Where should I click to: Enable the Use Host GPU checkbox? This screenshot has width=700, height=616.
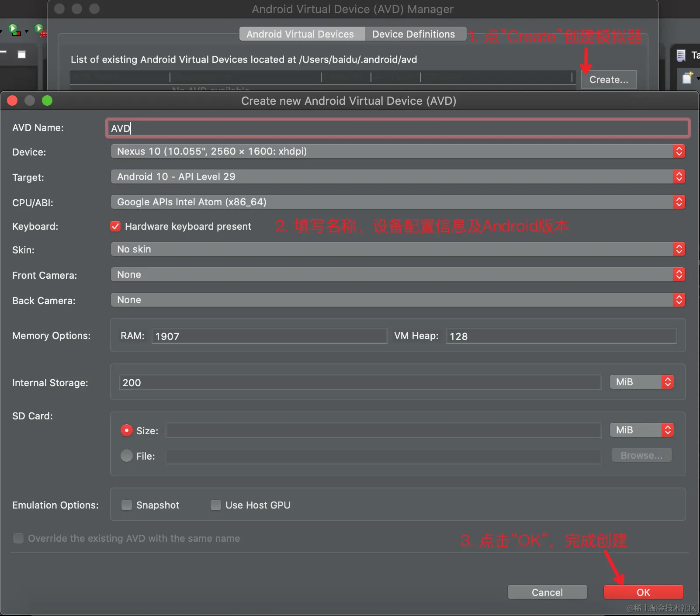[216, 505]
